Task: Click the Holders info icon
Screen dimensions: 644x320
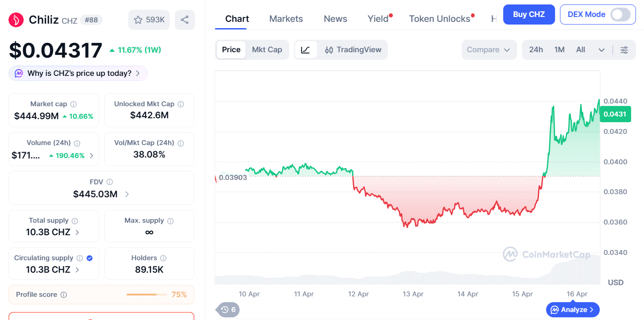Action: tap(163, 258)
